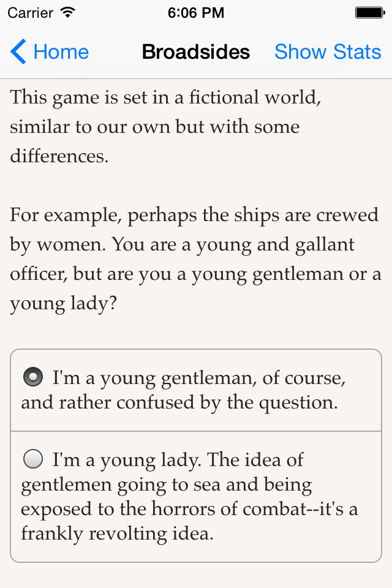Open the Show Stats screen
Image resolution: width=392 pixels, height=588 pixels.
328,51
